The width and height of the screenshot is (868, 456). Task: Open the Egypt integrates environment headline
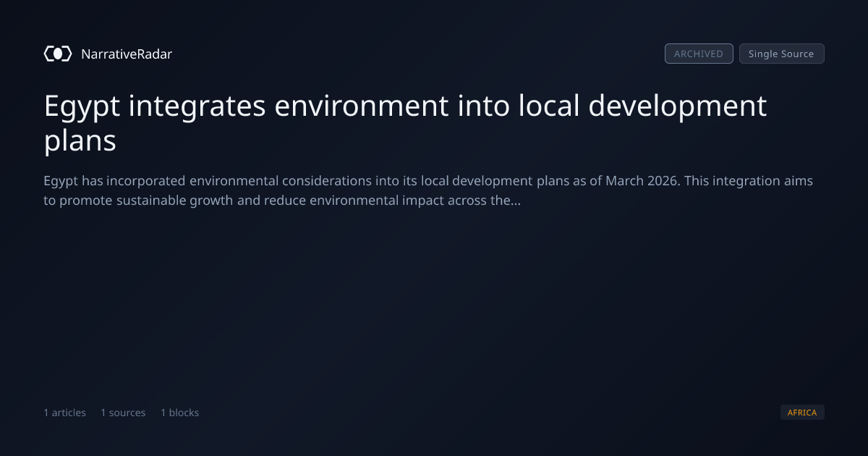(x=405, y=123)
